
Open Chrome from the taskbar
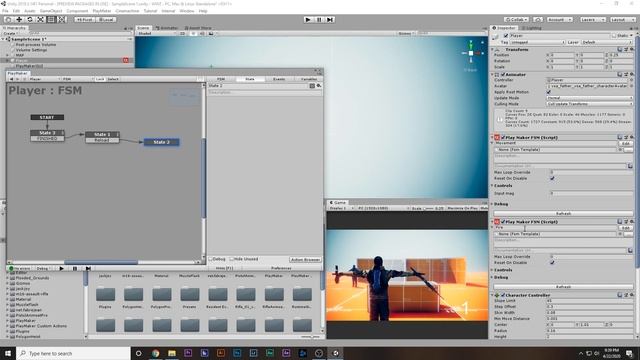[156, 353]
